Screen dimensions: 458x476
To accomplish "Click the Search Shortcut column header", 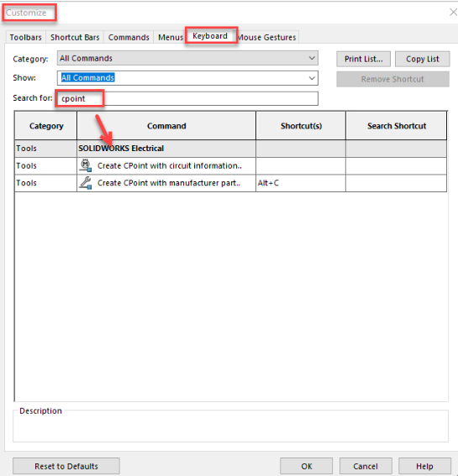I will [x=397, y=126].
